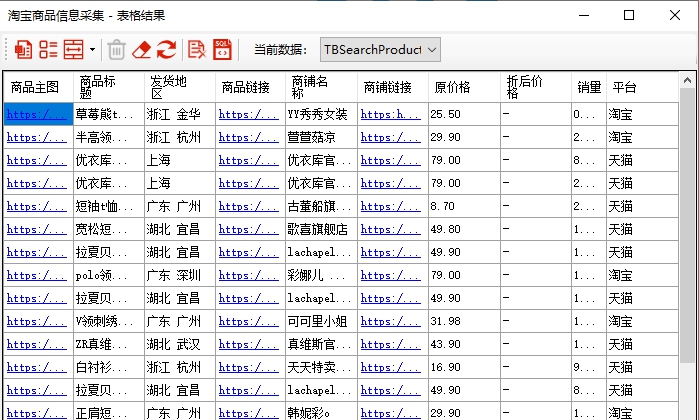Select the V领刺绣... title cell
Viewport: 699px width, 420px height.
click(109, 321)
